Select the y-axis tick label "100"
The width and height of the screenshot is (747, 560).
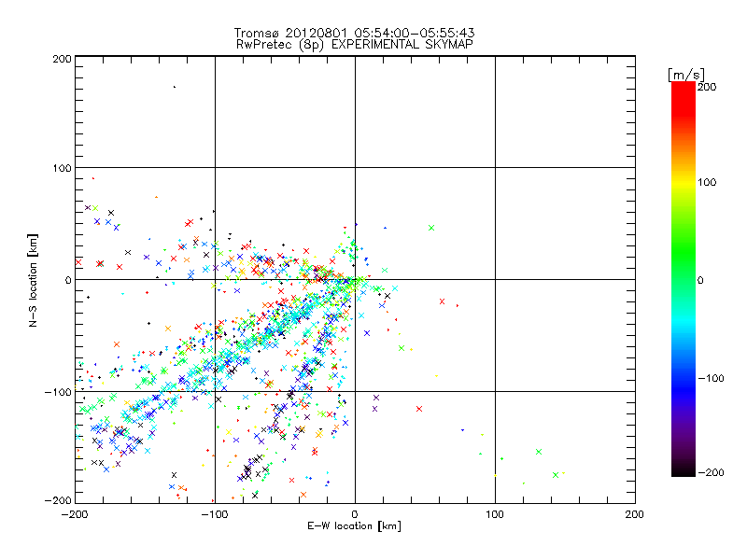[63, 169]
